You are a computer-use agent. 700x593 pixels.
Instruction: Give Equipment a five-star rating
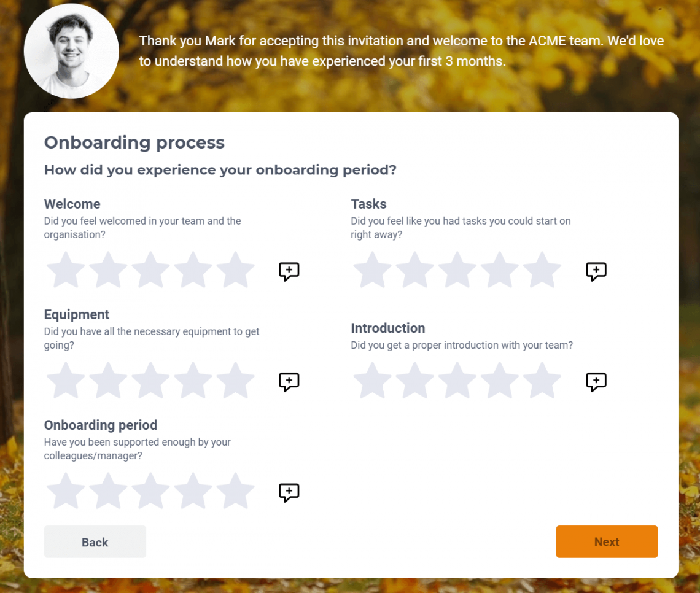click(236, 381)
